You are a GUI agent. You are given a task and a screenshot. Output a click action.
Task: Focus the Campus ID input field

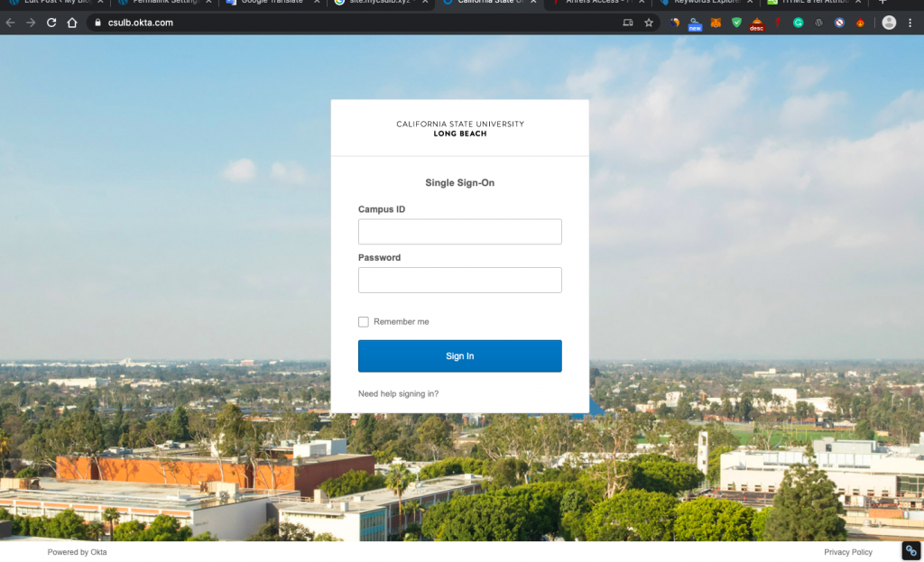(459, 232)
